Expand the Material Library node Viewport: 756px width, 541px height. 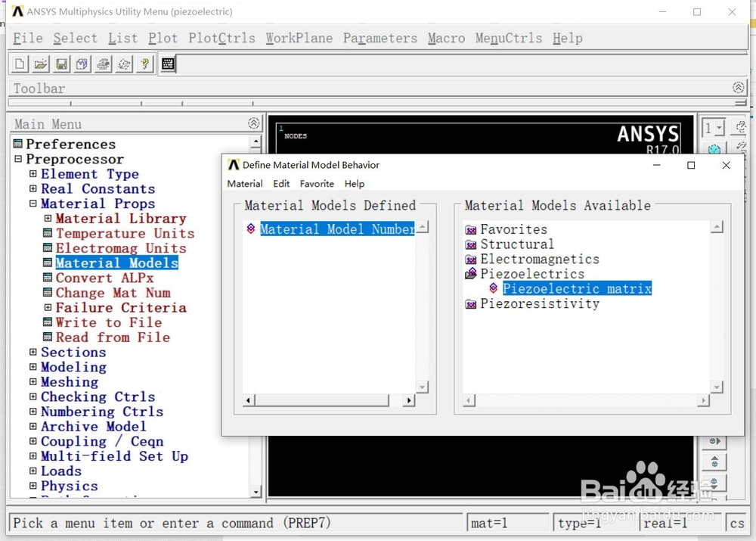tap(48, 218)
